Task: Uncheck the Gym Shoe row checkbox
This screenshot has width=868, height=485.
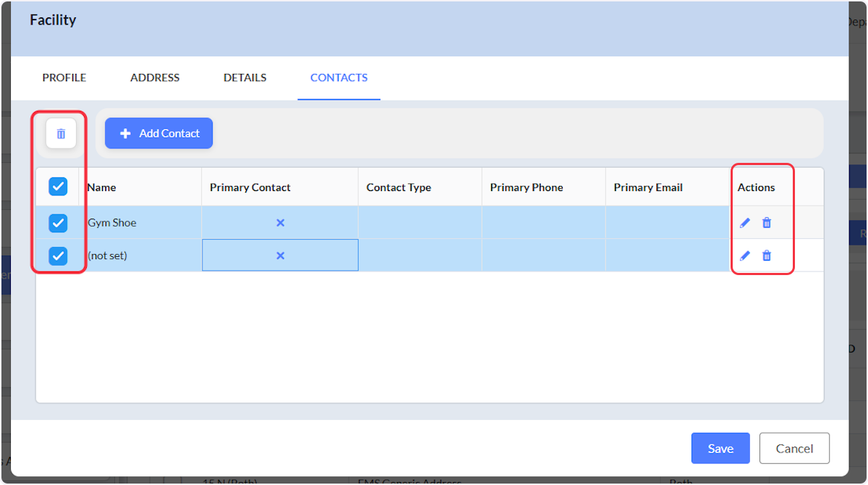Action: tap(58, 223)
